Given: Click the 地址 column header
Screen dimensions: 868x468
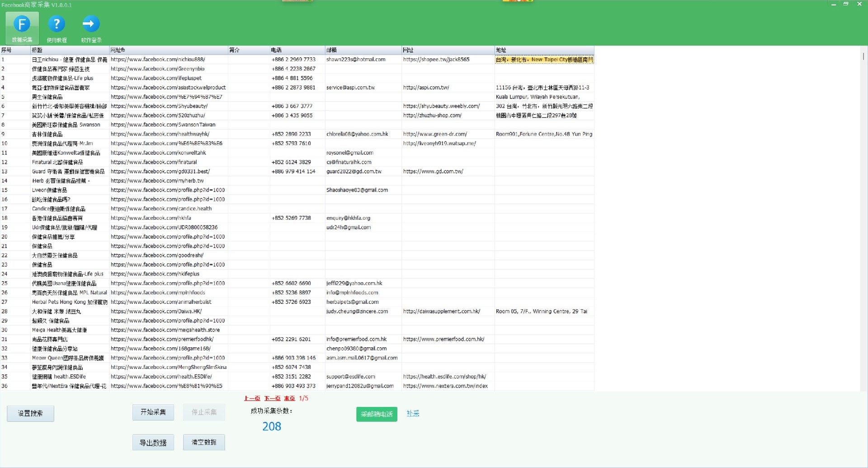Looking at the screenshot, I should pos(544,50).
